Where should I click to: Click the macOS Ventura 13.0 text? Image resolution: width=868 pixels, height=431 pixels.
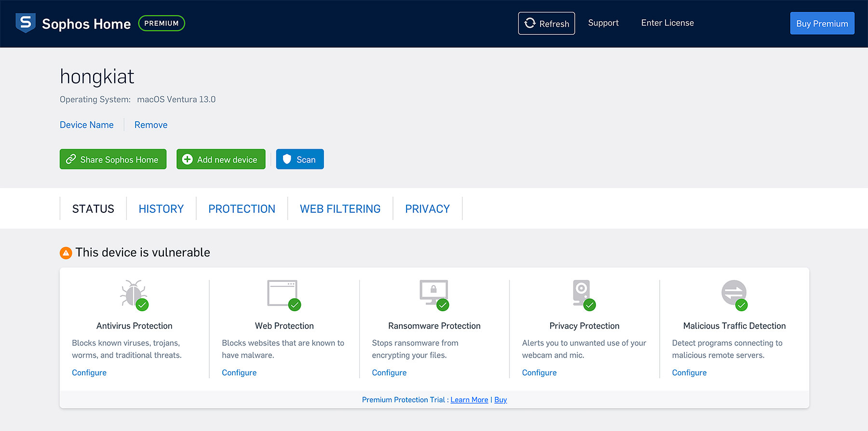[x=176, y=99]
